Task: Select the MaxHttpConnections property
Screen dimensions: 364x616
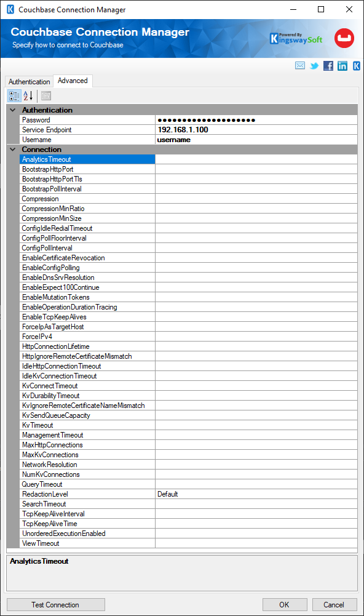Action: coord(87,445)
